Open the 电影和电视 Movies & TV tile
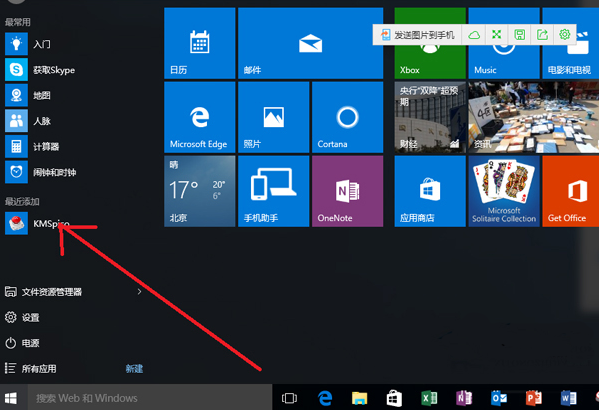Image resolution: width=601 pixels, height=410 pixels. point(570,63)
